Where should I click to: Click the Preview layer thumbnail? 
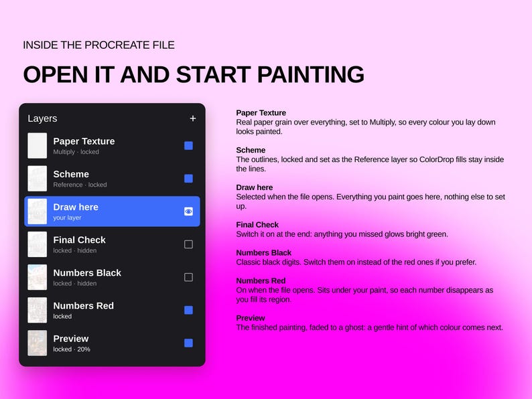point(38,343)
